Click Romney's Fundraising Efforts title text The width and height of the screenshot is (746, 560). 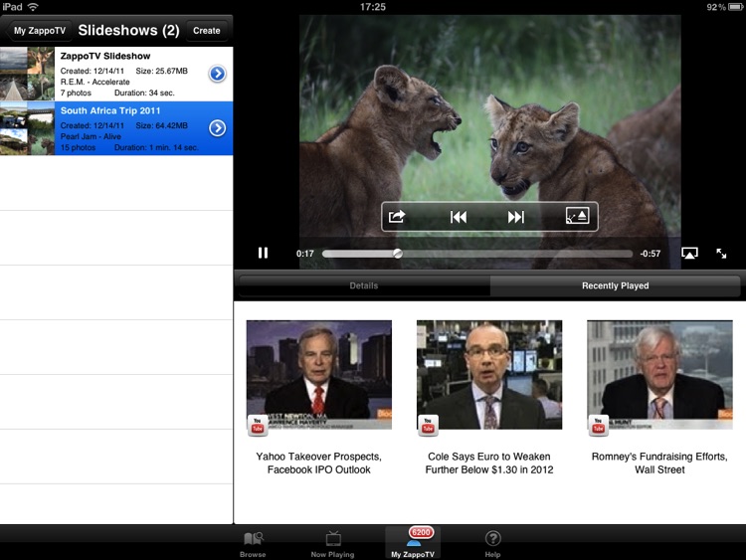coord(659,463)
